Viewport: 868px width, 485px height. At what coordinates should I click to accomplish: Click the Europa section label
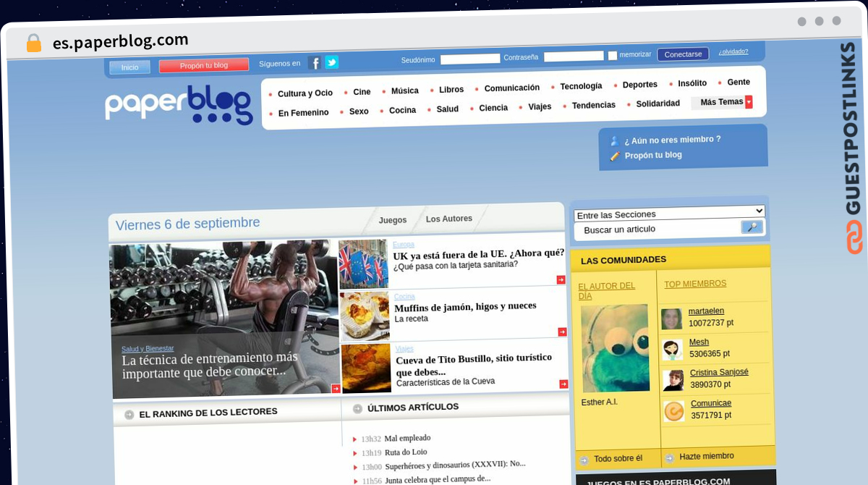[x=404, y=245]
